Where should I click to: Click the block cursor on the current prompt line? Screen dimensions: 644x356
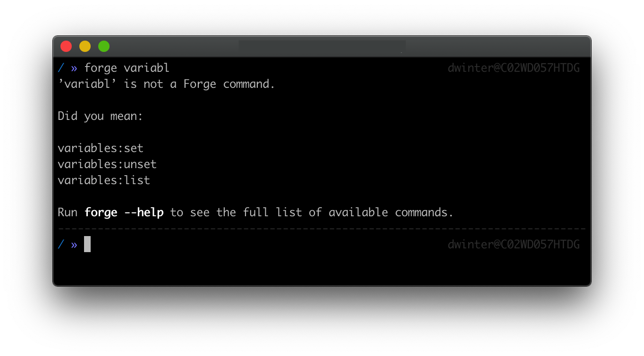[86, 244]
